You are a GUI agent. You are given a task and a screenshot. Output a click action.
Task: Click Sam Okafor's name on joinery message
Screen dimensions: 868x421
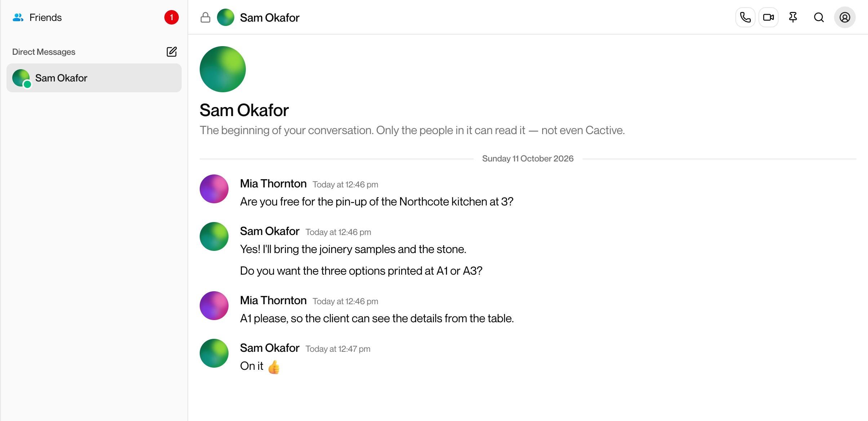[x=270, y=231]
